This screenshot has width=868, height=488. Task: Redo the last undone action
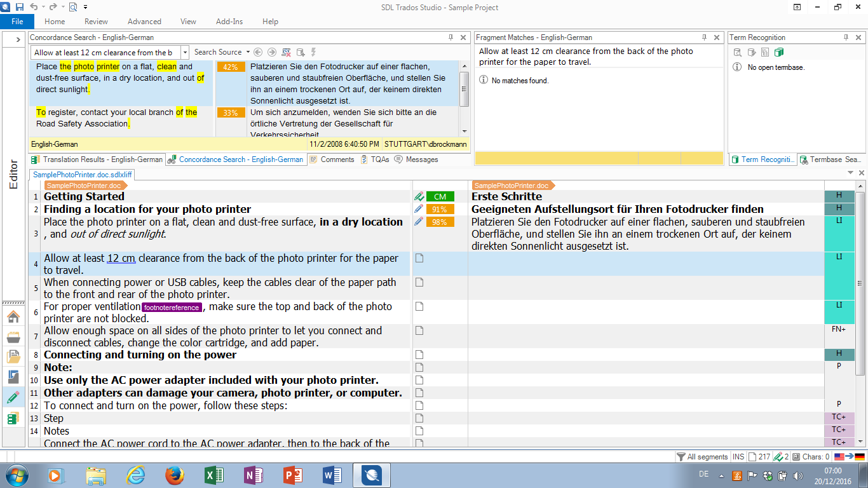(x=53, y=7)
